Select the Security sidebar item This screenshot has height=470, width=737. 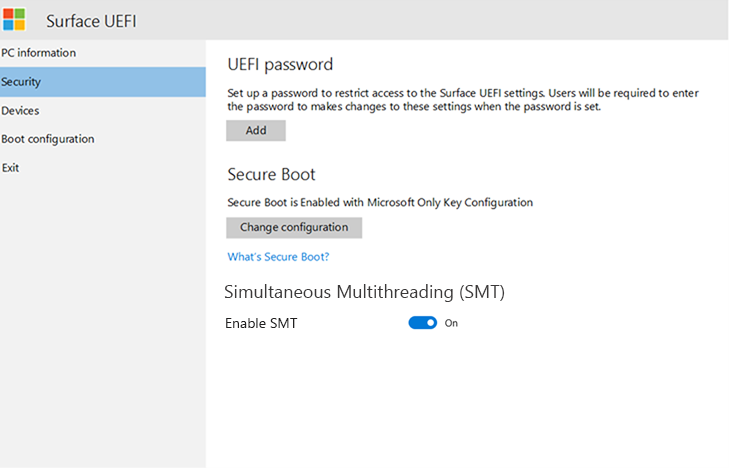tap(21, 82)
